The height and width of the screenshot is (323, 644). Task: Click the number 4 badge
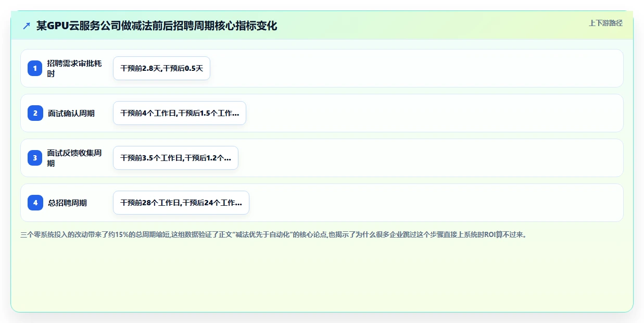point(35,203)
